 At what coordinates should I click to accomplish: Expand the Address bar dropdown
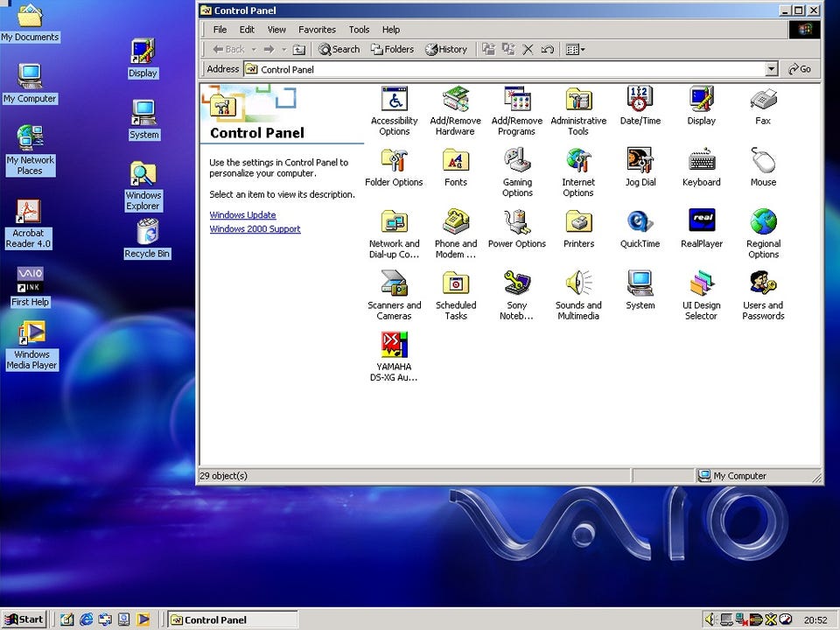point(772,69)
